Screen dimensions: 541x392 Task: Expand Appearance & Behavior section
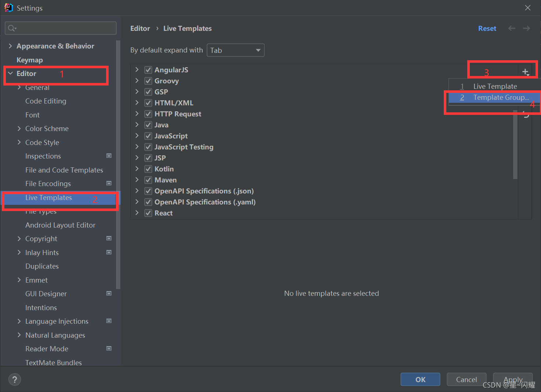click(x=10, y=46)
